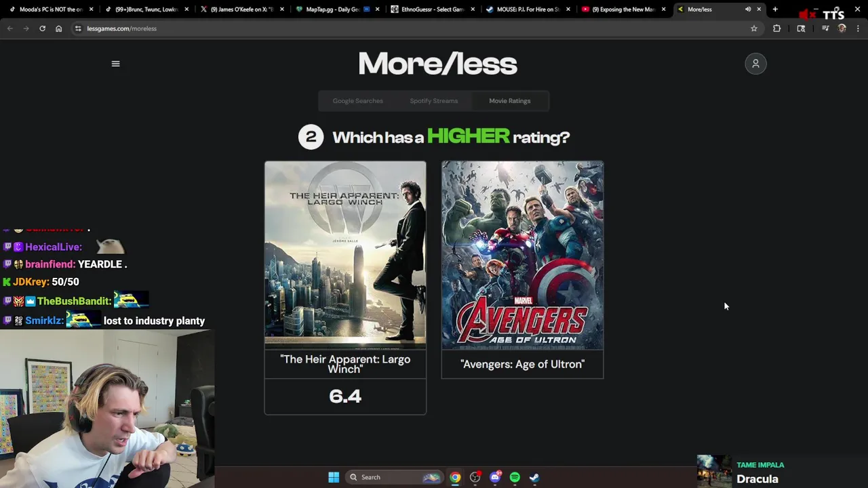The height and width of the screenshot is (488, 868).
Task: Select the Google Searches category tab
Action: coord(357,101)
